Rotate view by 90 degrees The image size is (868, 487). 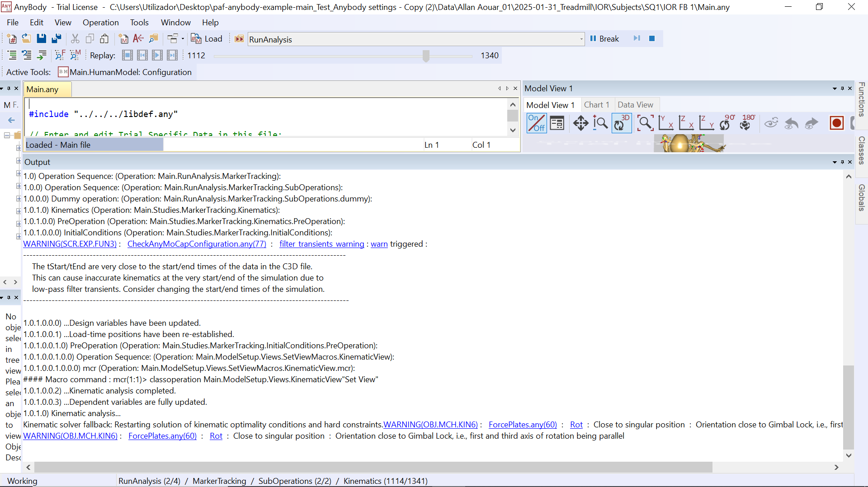pyautogui.click(x=726, y=123)
